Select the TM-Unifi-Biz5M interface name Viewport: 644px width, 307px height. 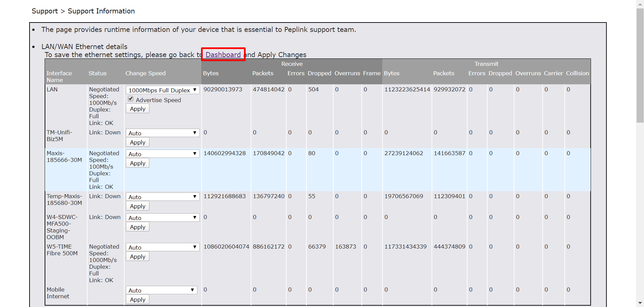(59, 136)
